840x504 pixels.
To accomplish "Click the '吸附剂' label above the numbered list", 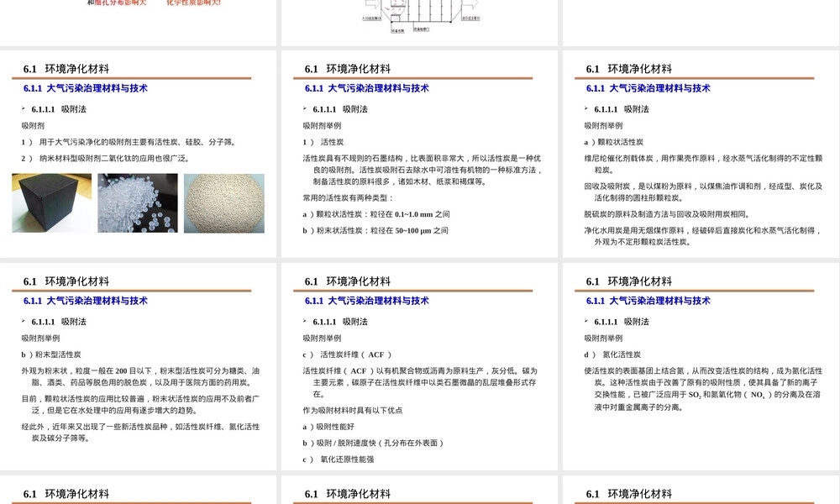I will click(33, 126).
